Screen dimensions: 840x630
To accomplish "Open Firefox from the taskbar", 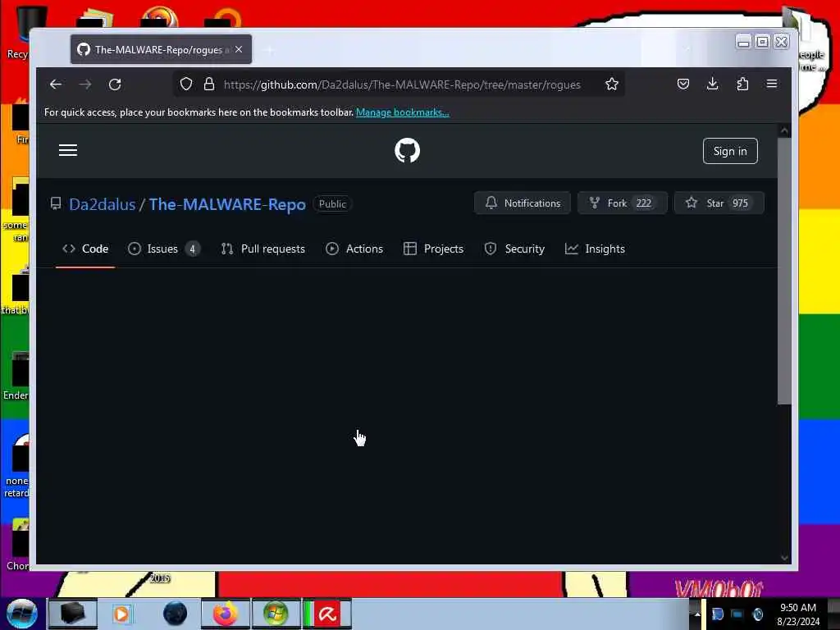I will [226, 614].
